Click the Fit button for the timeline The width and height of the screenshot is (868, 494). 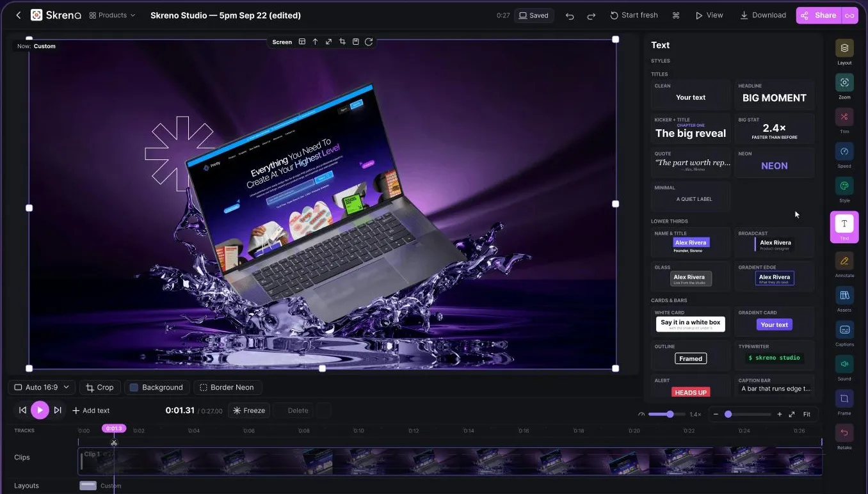(x=807, y=415)
